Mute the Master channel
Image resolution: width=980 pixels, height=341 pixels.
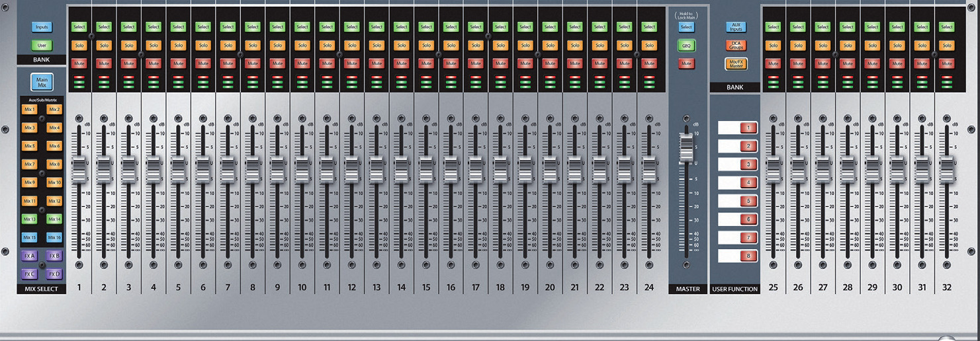pos(686,64)
